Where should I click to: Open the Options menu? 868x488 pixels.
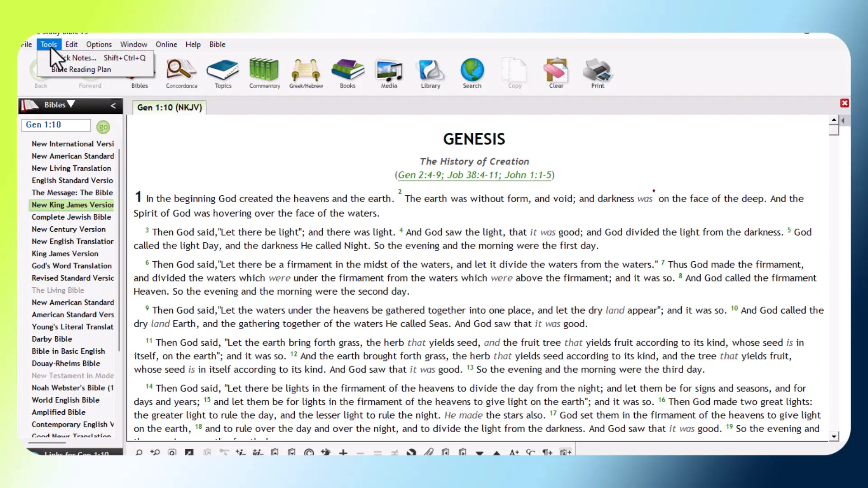pos(99,44)
